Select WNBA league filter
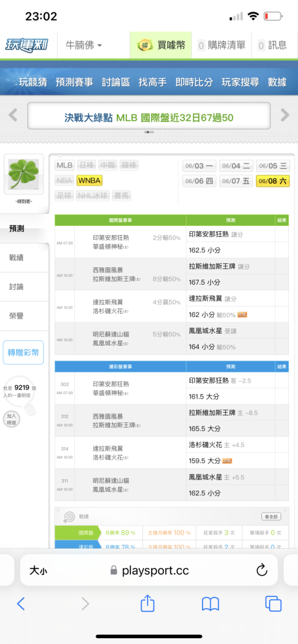 (89, 180)
